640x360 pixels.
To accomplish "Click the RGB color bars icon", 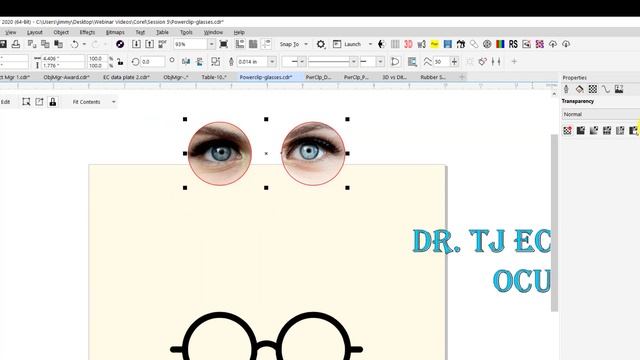I will (500, 44).
